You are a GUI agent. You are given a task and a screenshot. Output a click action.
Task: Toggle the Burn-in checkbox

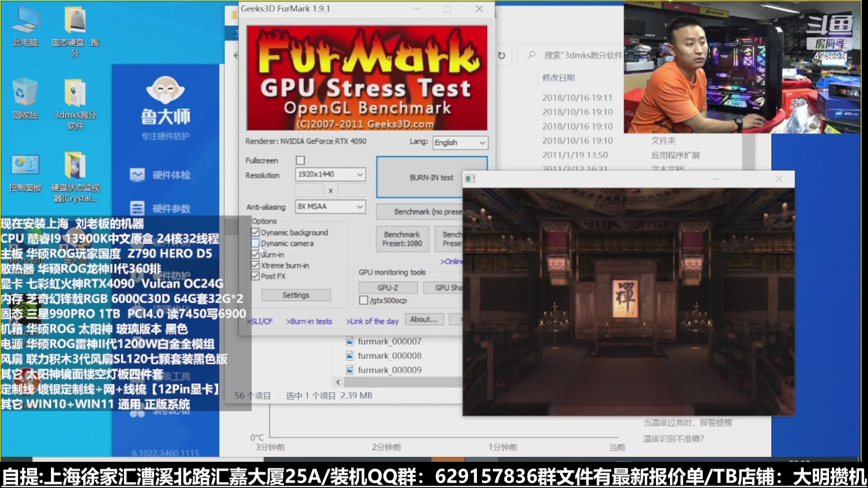tap(255, 254)
